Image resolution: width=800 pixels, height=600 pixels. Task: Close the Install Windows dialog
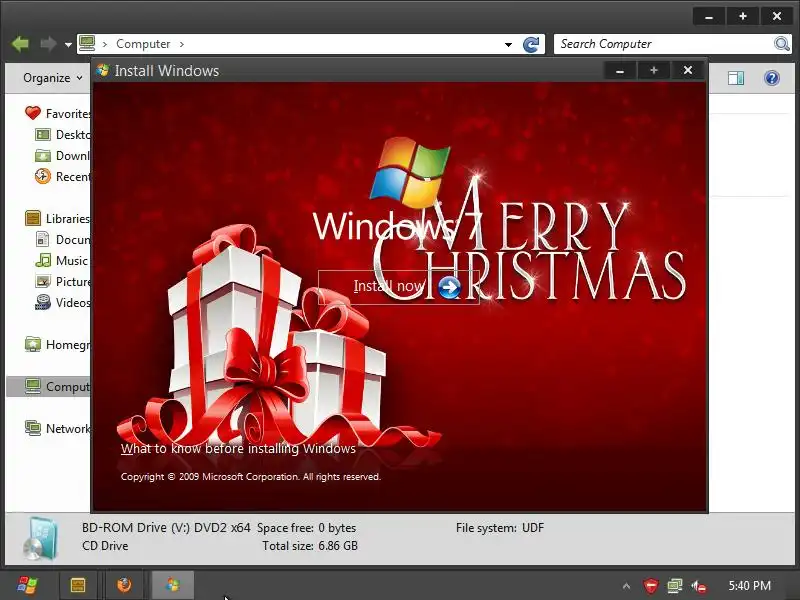688,70
